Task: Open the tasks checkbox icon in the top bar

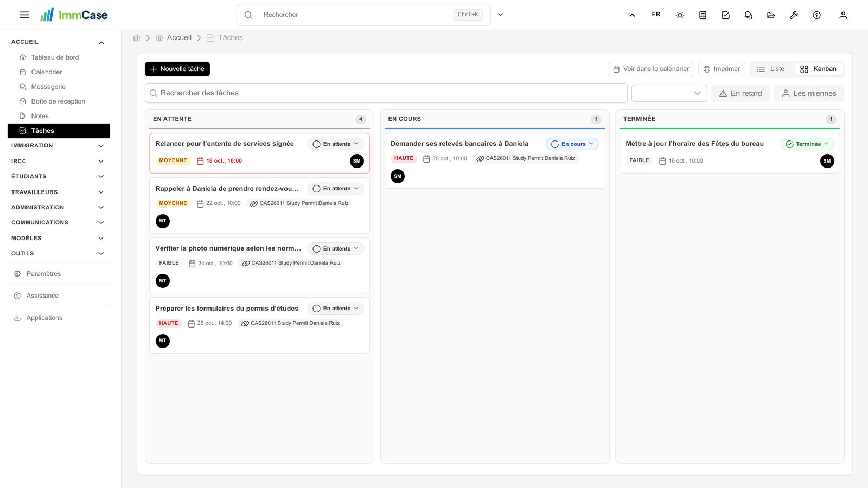Action: (x=725, y=15)
